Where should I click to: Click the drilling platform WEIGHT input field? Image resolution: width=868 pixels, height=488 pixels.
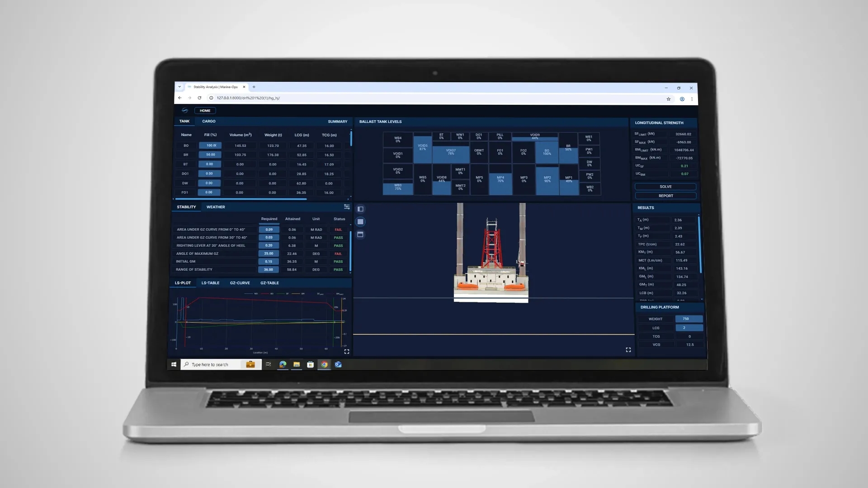[x=689, y=319]
